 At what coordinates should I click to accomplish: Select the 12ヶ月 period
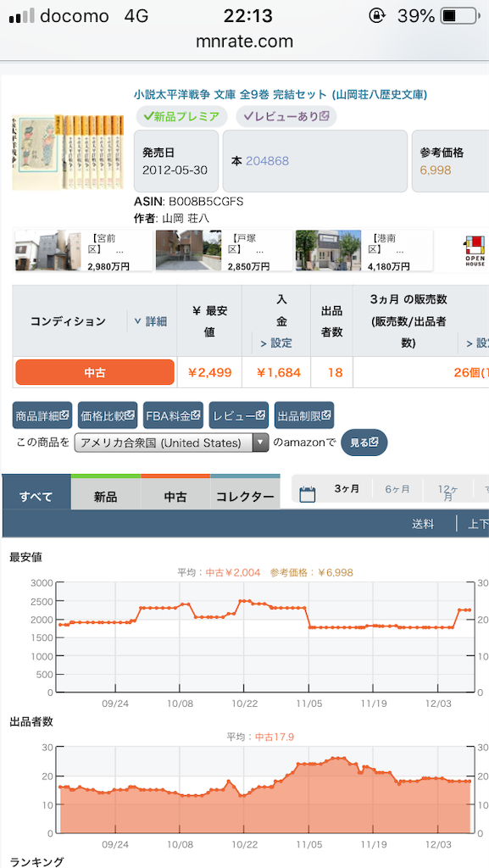click(448, 492)
